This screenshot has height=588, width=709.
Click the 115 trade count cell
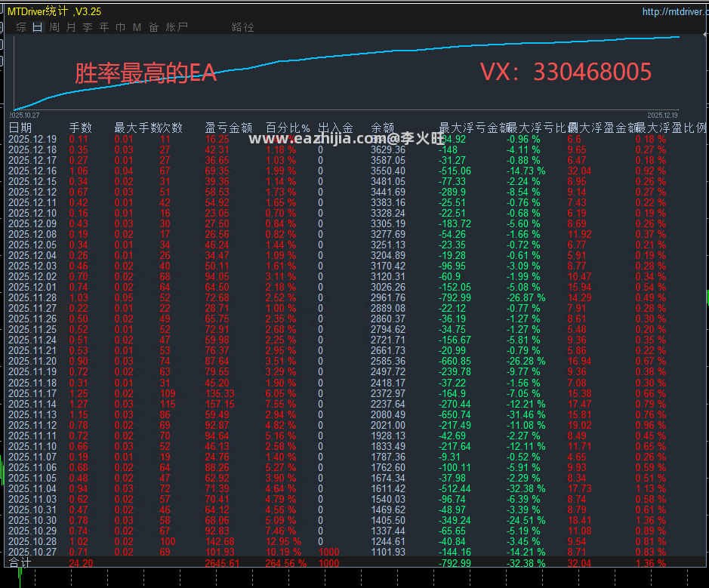click(168, 404)
